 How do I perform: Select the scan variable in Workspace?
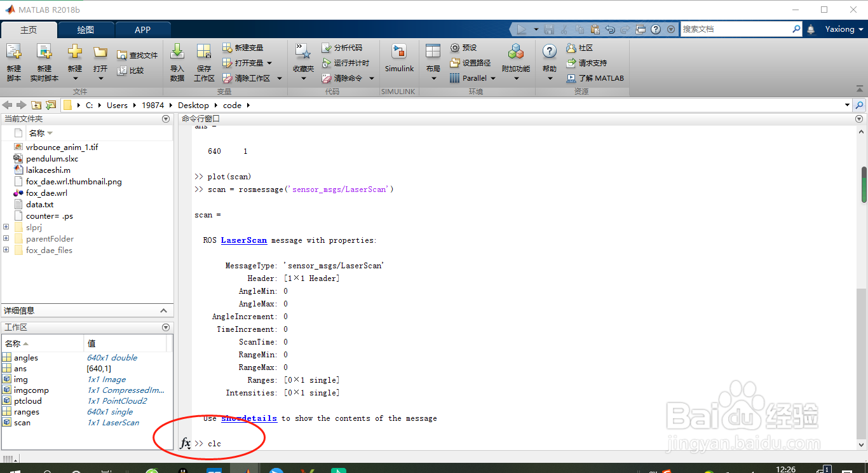[22, 423]
